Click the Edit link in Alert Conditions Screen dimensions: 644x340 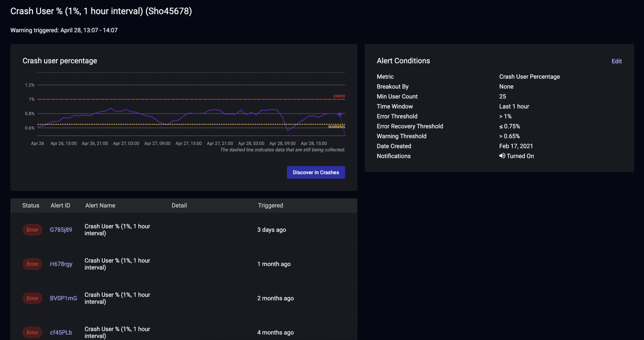[x=616, y=61]
